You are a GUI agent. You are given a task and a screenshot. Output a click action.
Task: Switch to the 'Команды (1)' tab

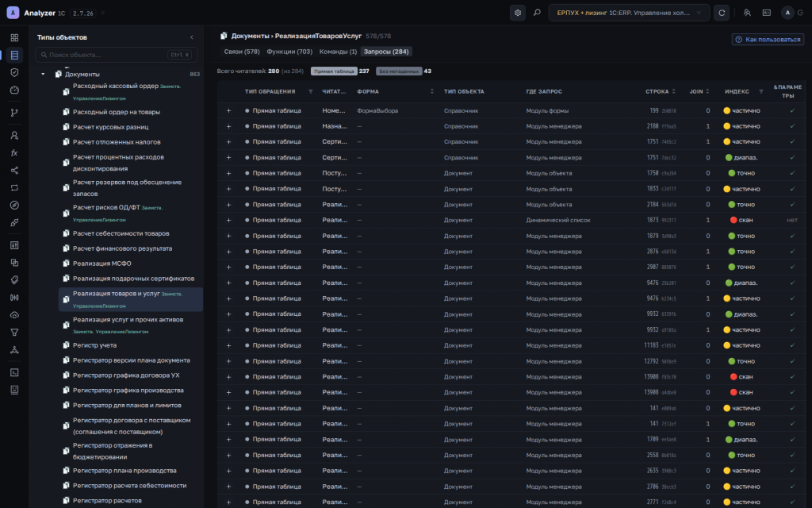point(338,52)
